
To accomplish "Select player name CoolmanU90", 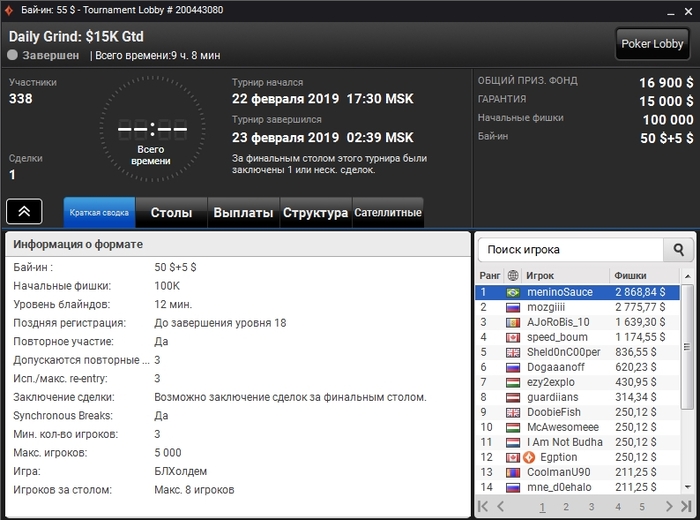I will click(x=558, y=472).
